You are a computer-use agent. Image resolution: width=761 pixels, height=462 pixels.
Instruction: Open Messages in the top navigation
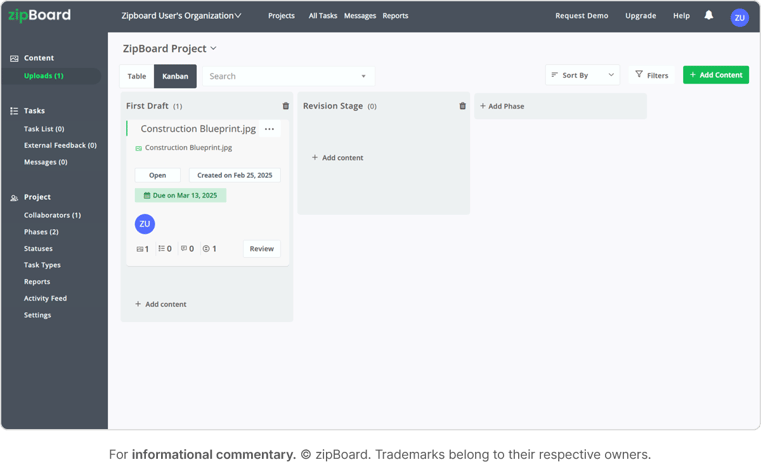coord(360,16)
